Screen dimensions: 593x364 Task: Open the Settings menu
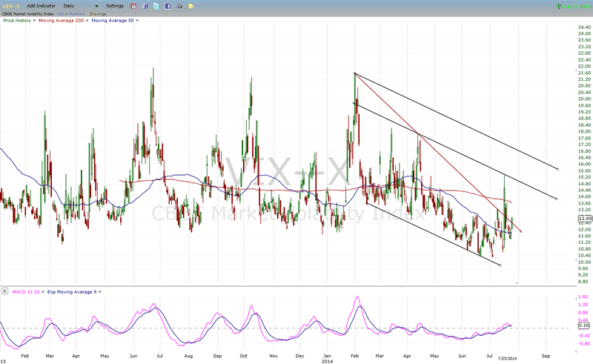coord(115,6)
